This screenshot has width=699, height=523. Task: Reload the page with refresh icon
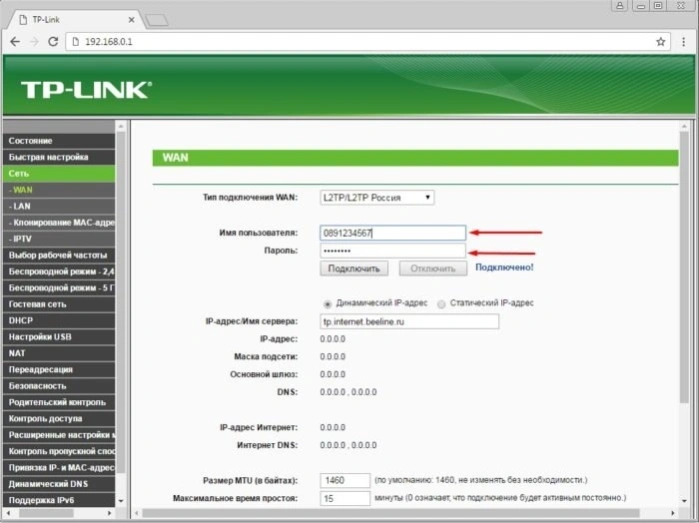[53, 42]
